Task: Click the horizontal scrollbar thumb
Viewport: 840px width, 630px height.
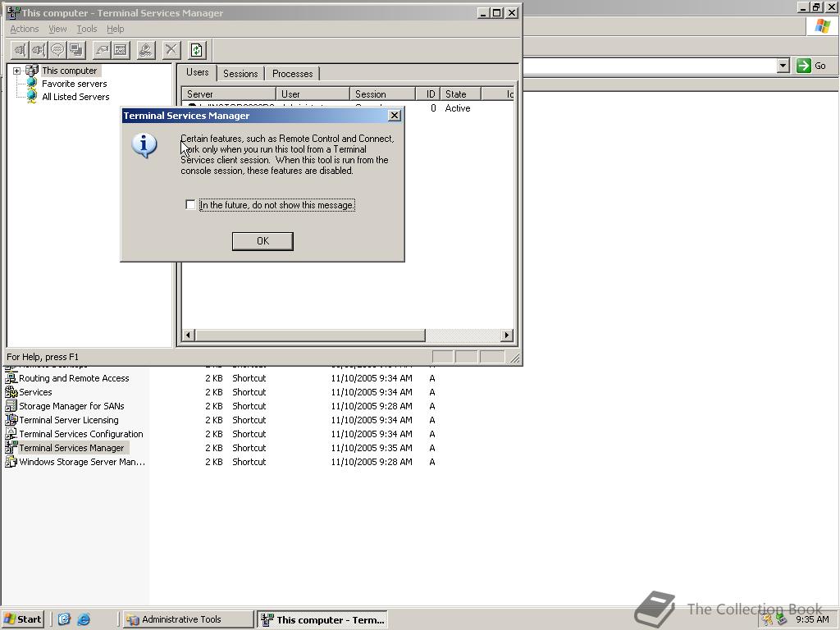Action: (310, 336)
